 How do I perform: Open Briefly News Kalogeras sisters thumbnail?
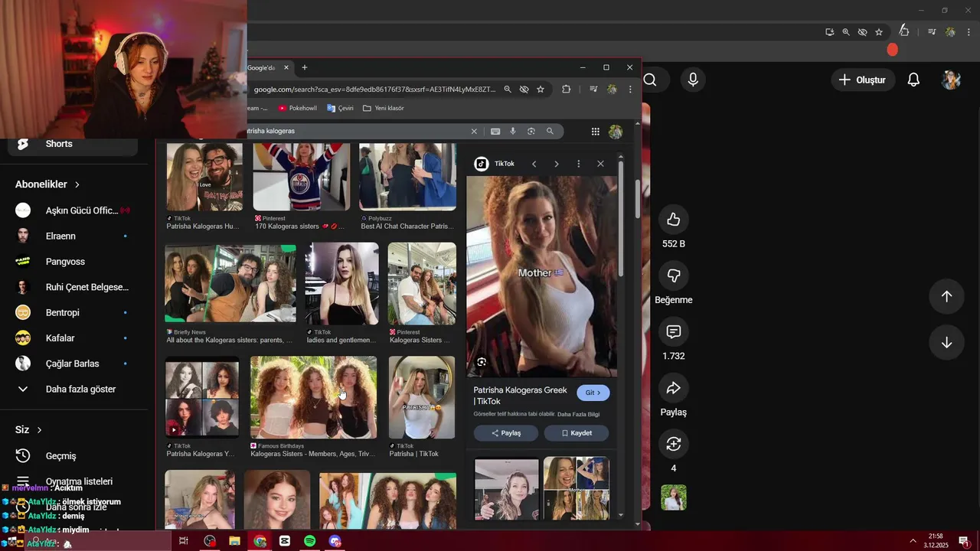click(230, 283)
